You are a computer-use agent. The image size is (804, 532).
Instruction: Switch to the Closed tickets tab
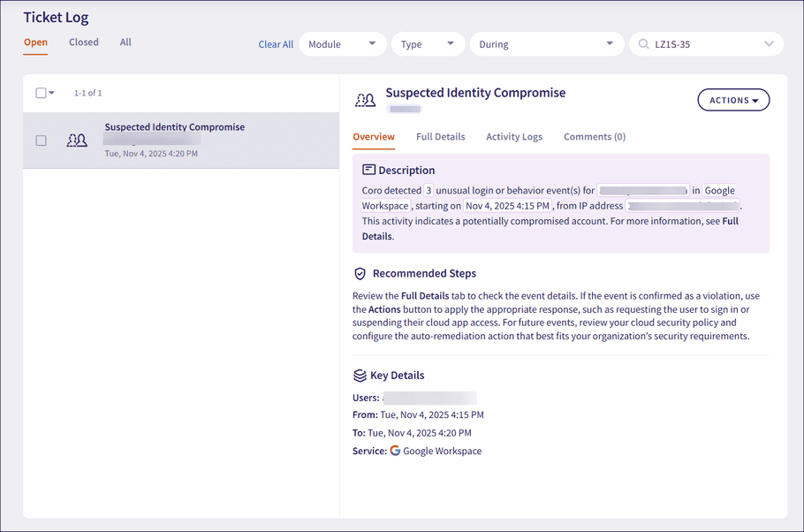click(84, 42)
